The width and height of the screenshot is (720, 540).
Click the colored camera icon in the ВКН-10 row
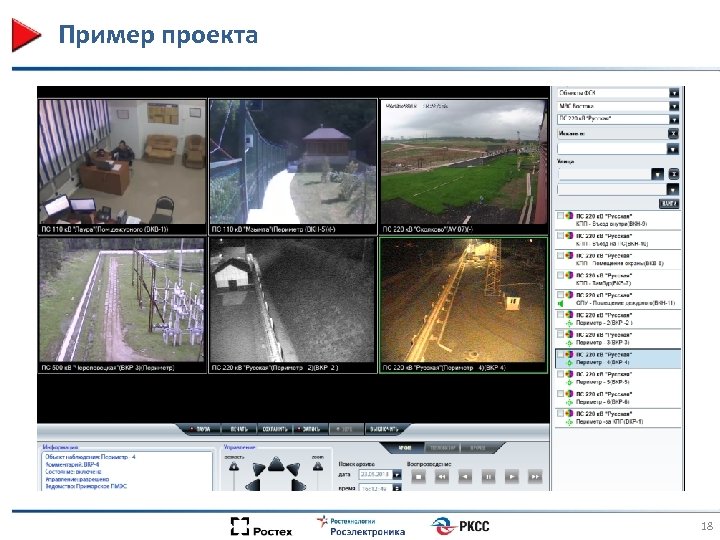(569, 235)
